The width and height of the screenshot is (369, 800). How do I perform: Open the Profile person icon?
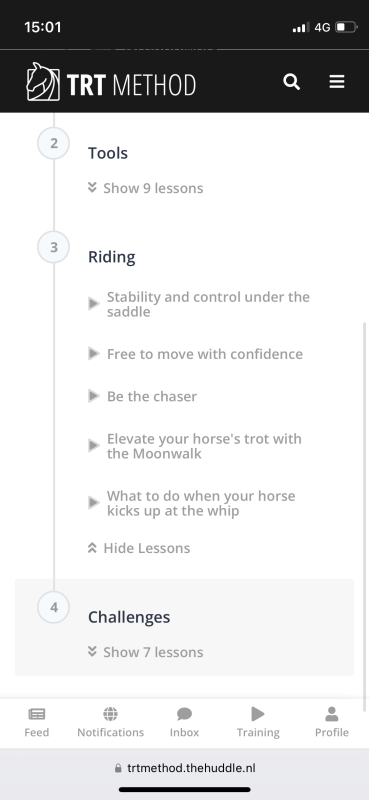point(332,714)
